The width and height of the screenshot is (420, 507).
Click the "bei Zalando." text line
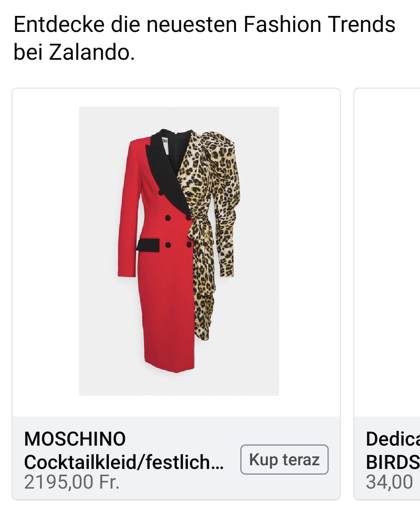[x=74, y=52]
